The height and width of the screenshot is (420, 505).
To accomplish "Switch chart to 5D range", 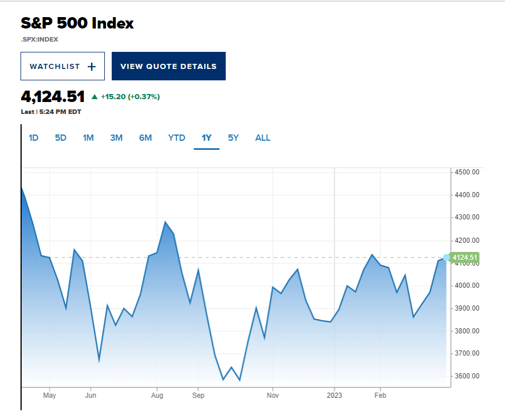I will click(60, 138).
